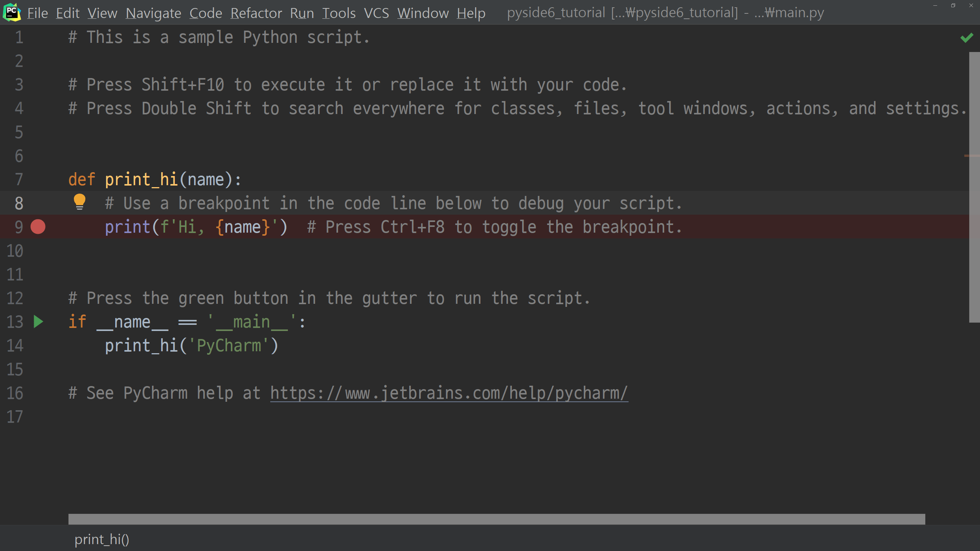Toggle the red breakpoint on line 9
This screenshot has height=551, width=980.
[38, 227]
